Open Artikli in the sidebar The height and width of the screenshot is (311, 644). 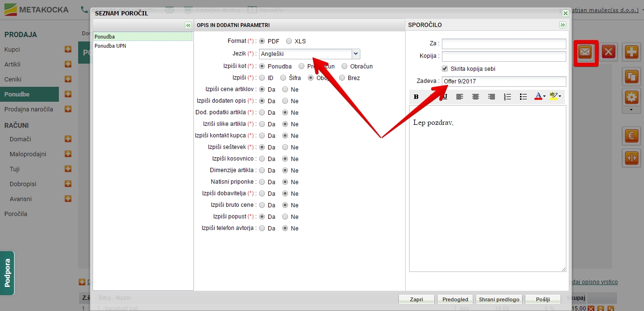click(13, 64)
